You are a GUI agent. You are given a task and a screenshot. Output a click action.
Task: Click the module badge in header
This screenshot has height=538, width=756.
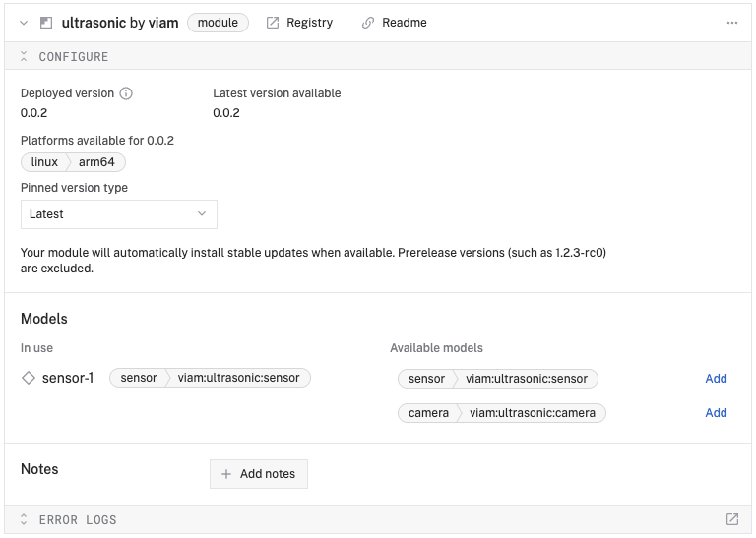click(218, 23)
